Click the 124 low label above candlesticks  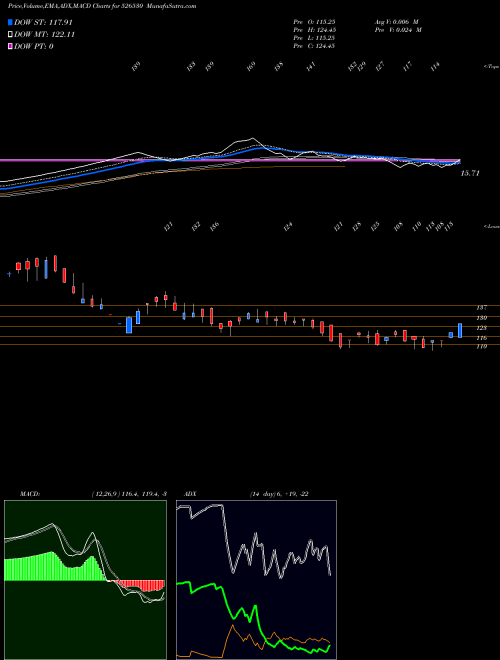287,227
